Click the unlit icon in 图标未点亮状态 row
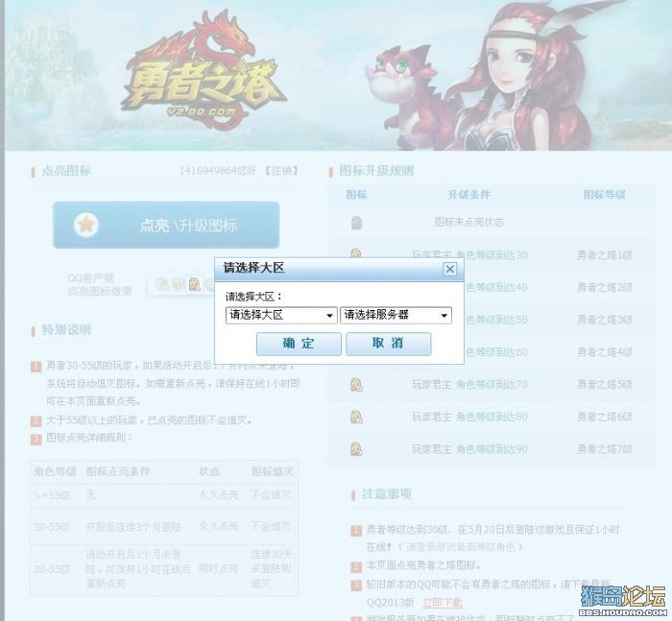This screenshot has height=621, width=672. [356, 223]
